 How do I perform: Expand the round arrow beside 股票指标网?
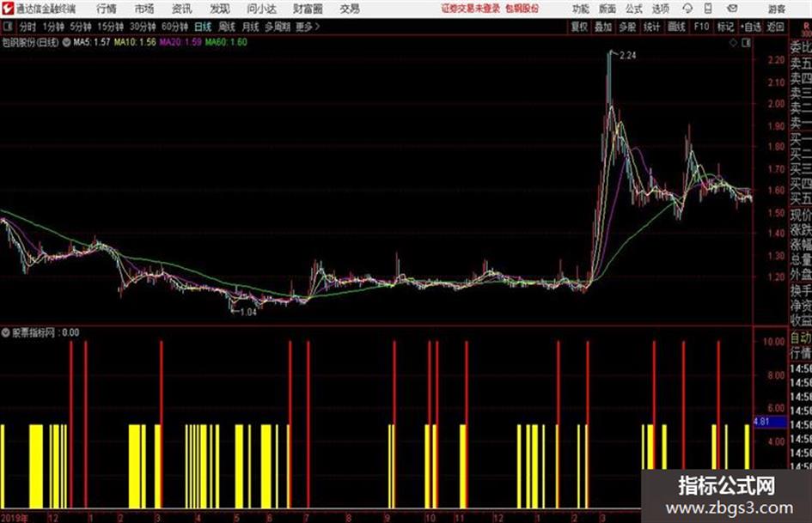click(6, 332)
